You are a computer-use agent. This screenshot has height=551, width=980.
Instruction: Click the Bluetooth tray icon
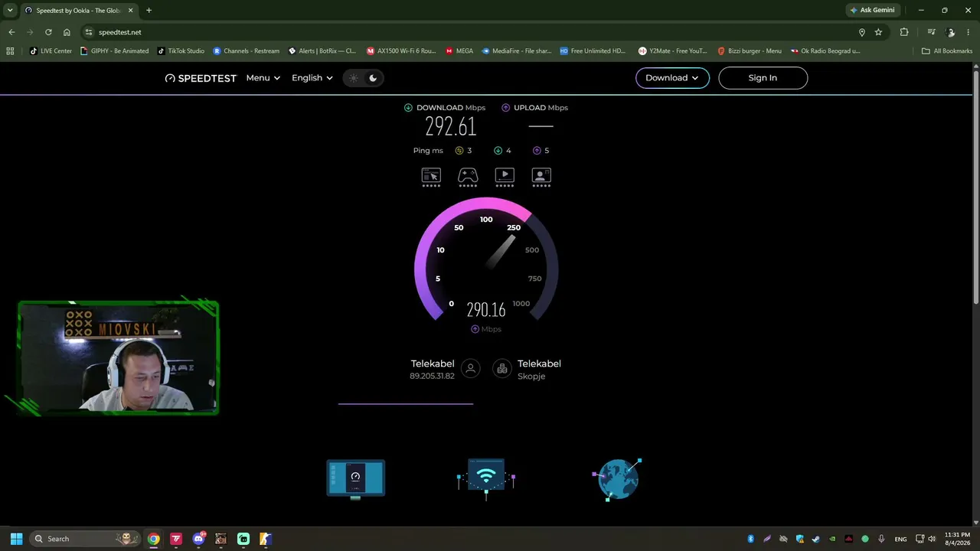point(751,539)
